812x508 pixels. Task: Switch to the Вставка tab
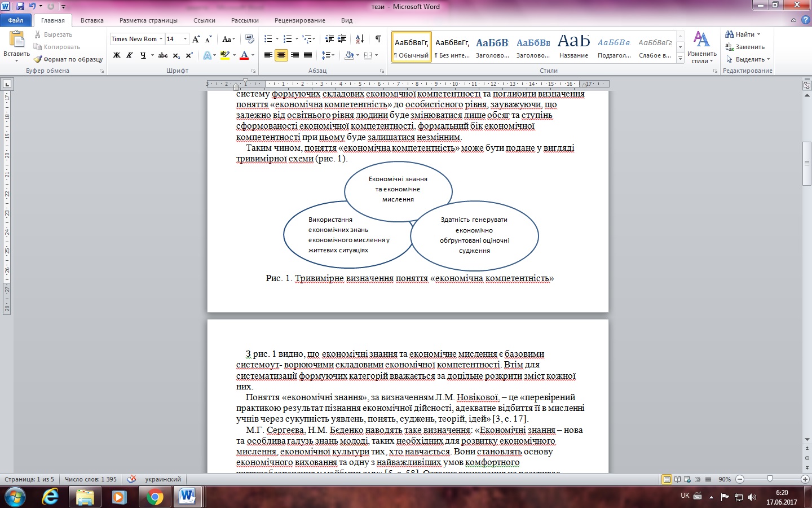[x=92, y=20]
